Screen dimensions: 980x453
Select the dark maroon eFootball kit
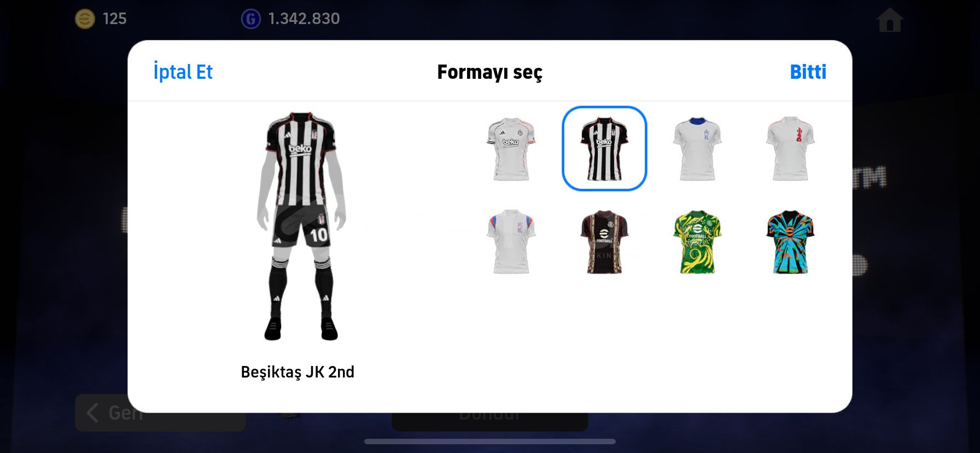[604, 242]
